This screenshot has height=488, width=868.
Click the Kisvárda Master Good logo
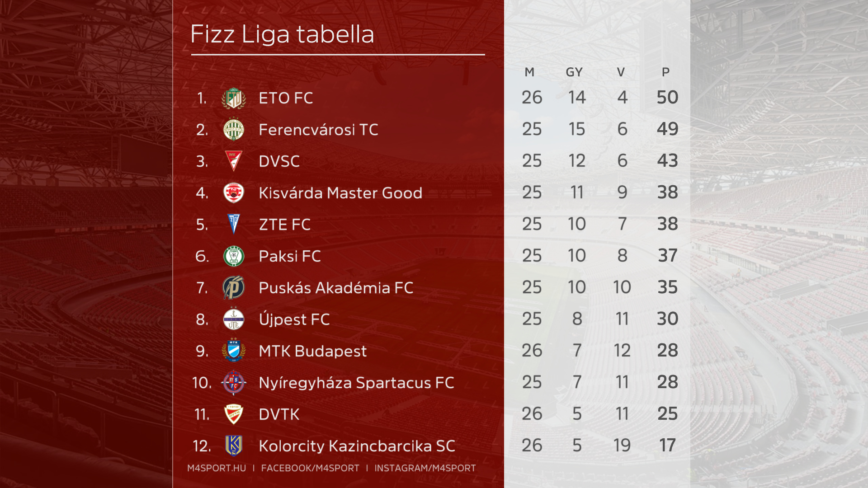click(234, 193)
